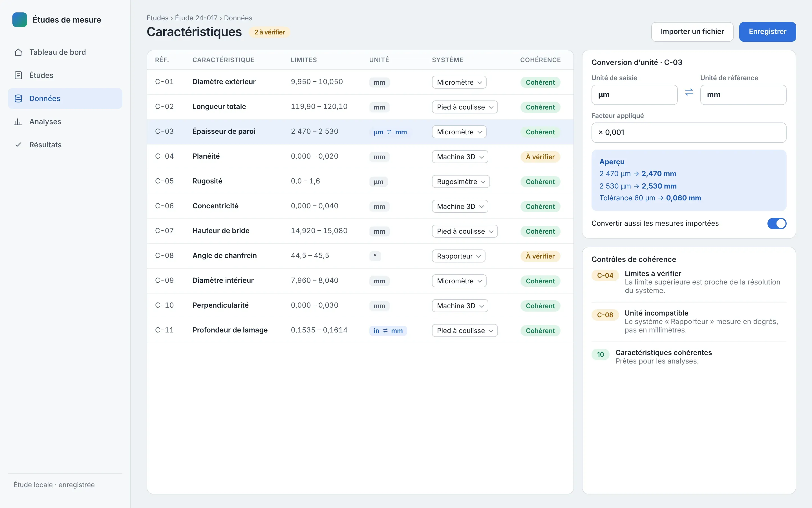Viewport: 812px width, 508px height.
Task: Click the C-04 badge in Contrôles de cohérence
Action: pos(605,275)
